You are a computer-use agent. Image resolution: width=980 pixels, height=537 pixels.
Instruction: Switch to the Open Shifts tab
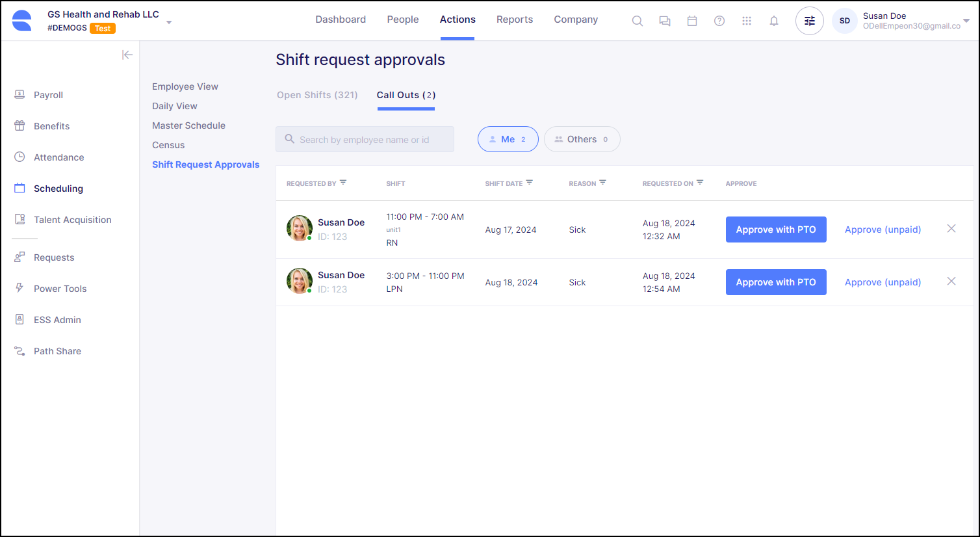[317, 95]
